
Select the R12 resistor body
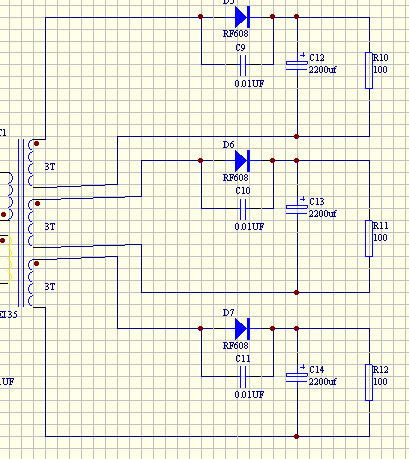coord(369,382)
